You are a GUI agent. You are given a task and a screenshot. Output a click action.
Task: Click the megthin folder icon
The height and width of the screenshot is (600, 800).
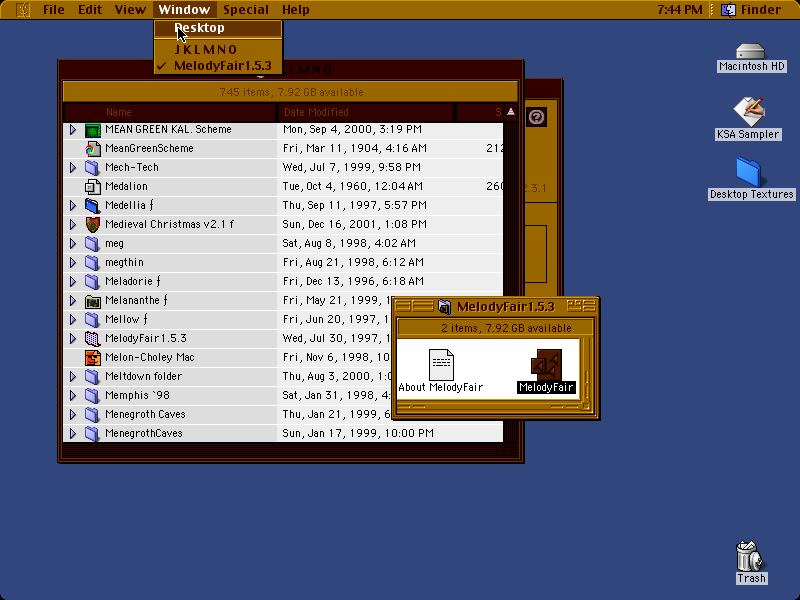[x=92, y=263]
